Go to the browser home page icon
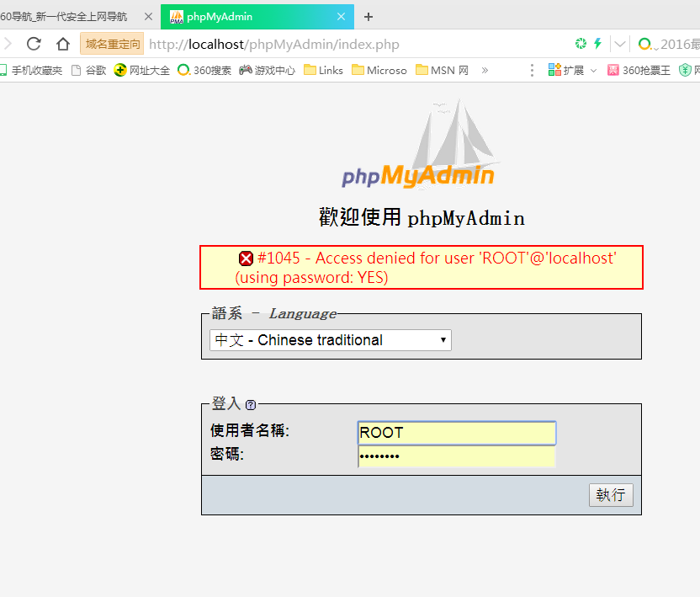 [x=63, y=44]
